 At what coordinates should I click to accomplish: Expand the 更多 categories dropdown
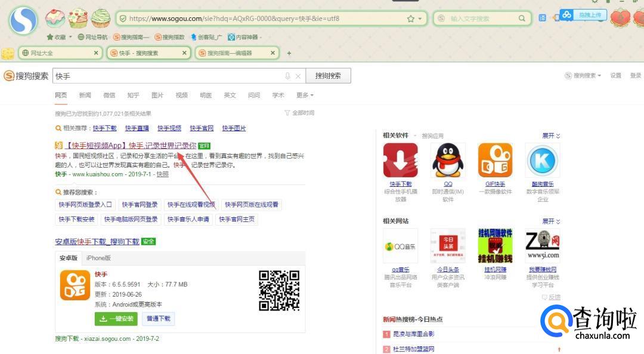[x=305, y=95]
